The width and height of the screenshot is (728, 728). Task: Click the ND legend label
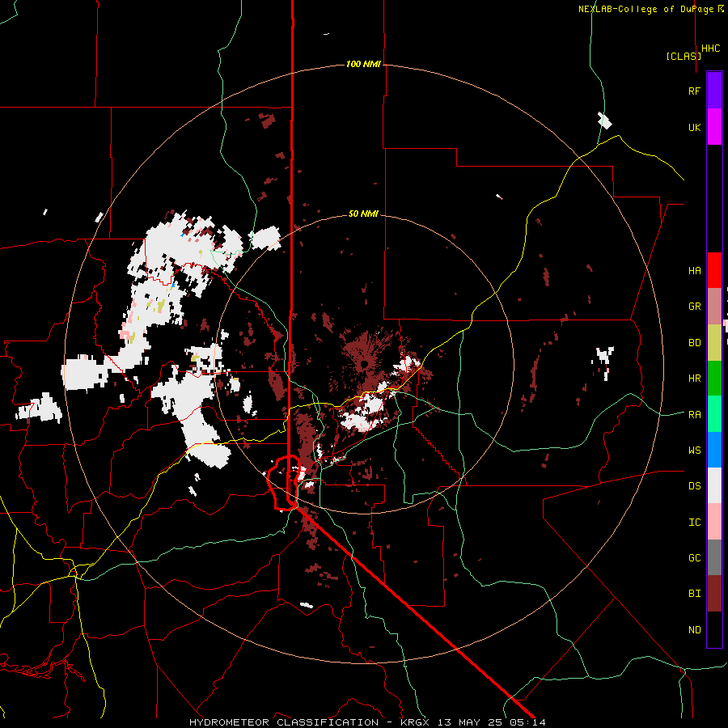[x=694, y=630]
